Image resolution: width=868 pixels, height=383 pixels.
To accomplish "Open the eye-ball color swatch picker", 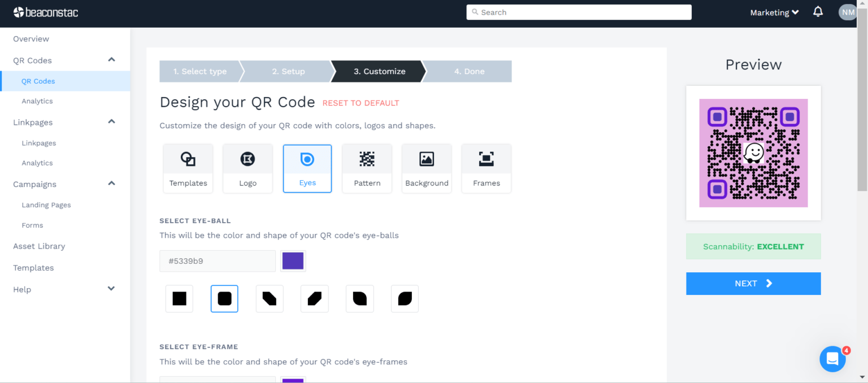I will click(293, 260).
